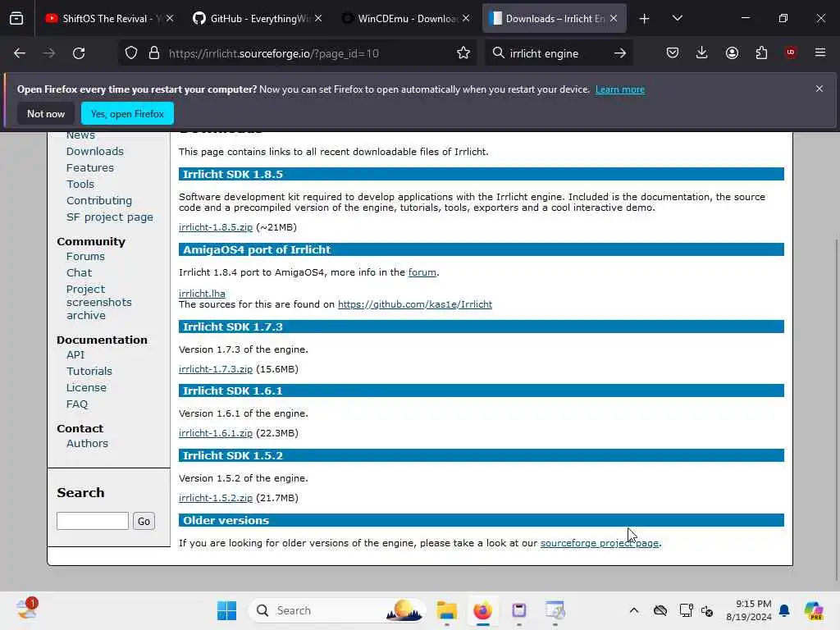Image resolution: width=840 pixels, height=630 pixels.
Task: Save the page to Pocket
Action: pos(673,53)
